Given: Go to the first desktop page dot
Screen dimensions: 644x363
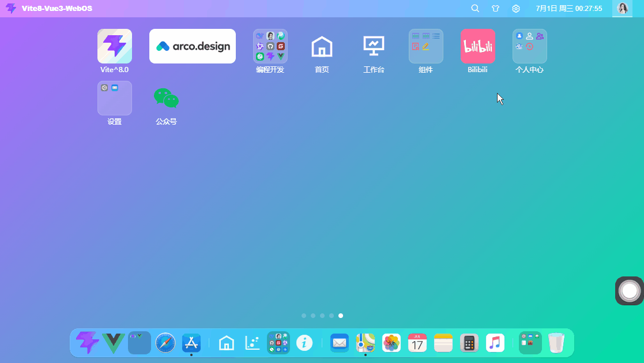Looking at the screenshot, I should click(304, 316).
